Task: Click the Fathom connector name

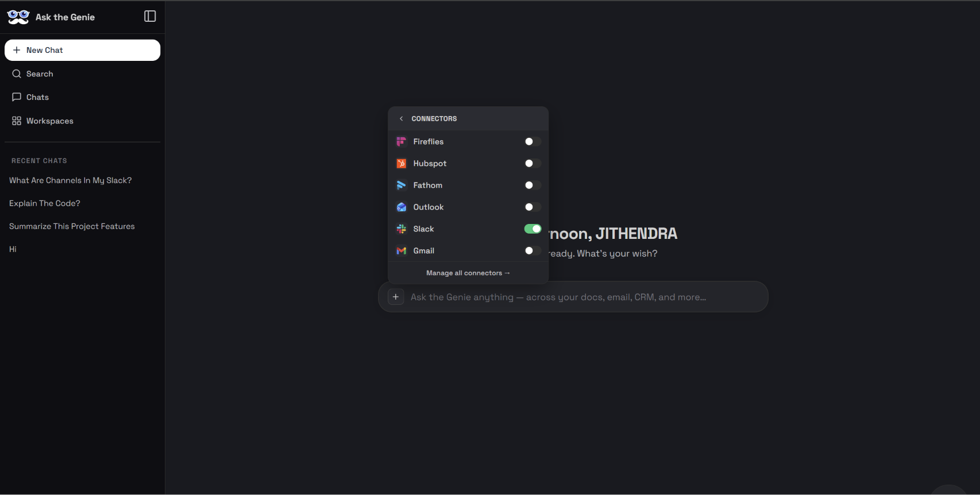Action: 428,185
